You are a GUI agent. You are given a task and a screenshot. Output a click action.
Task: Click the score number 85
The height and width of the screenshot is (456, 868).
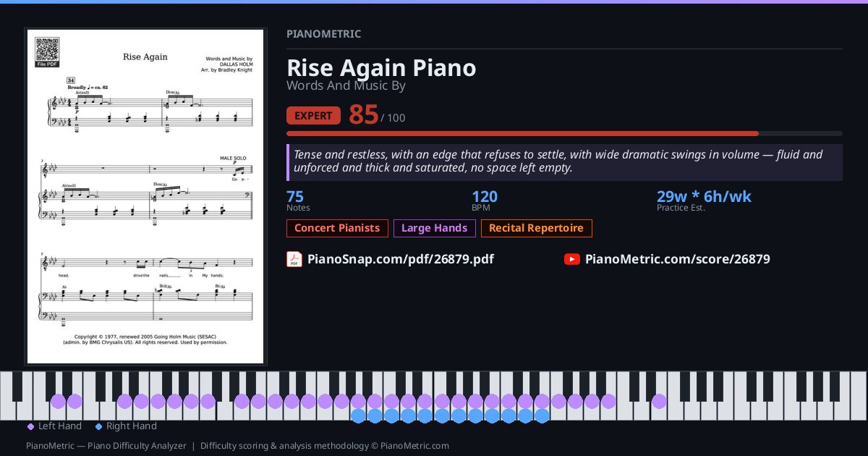coord(363,114)
